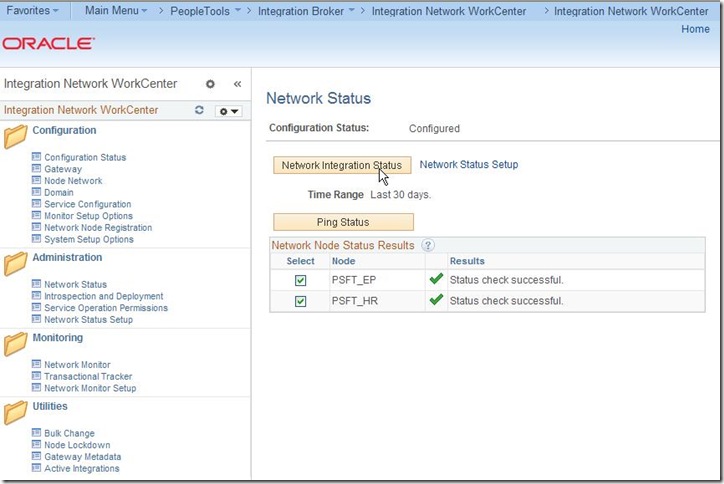
Task: Open the Monitoring section heading
Action: (x=58, y=338)
